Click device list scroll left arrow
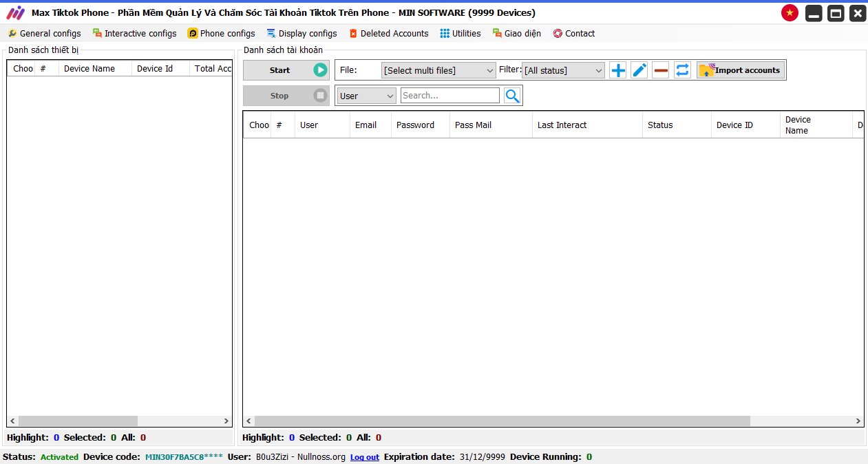The image size is (868, 464). point(12,421)
